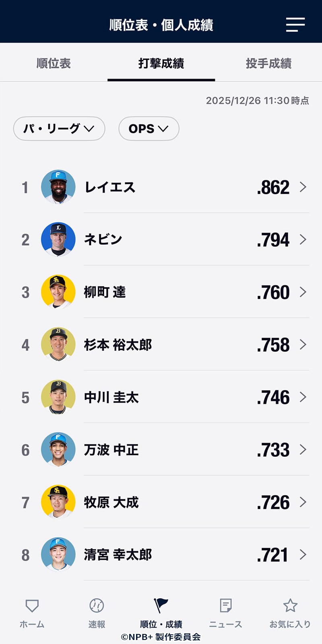Tap 清宮 幸太郎 player avatar

(58, 555)
